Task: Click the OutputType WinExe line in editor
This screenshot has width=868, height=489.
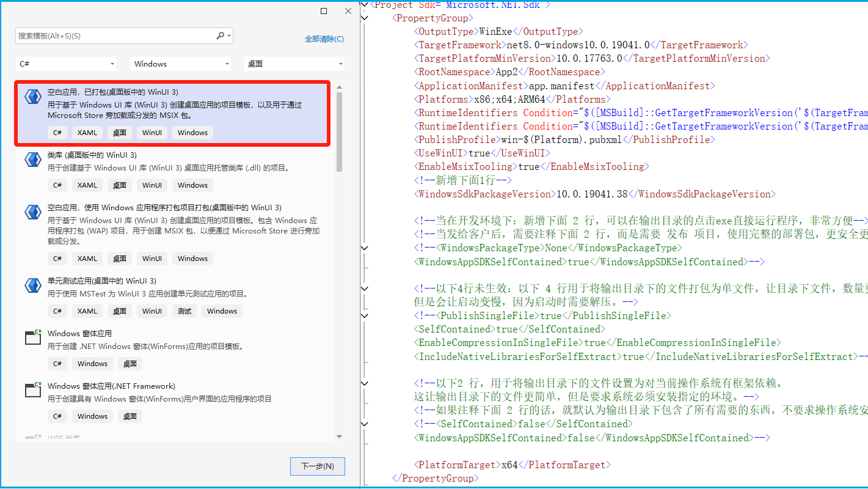Action: coord(498,31)
